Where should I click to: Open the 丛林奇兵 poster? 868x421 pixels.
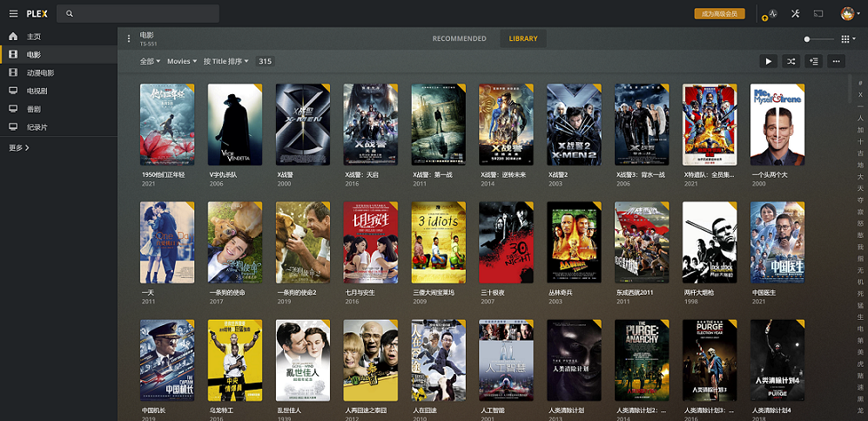(x=574, y=242)
